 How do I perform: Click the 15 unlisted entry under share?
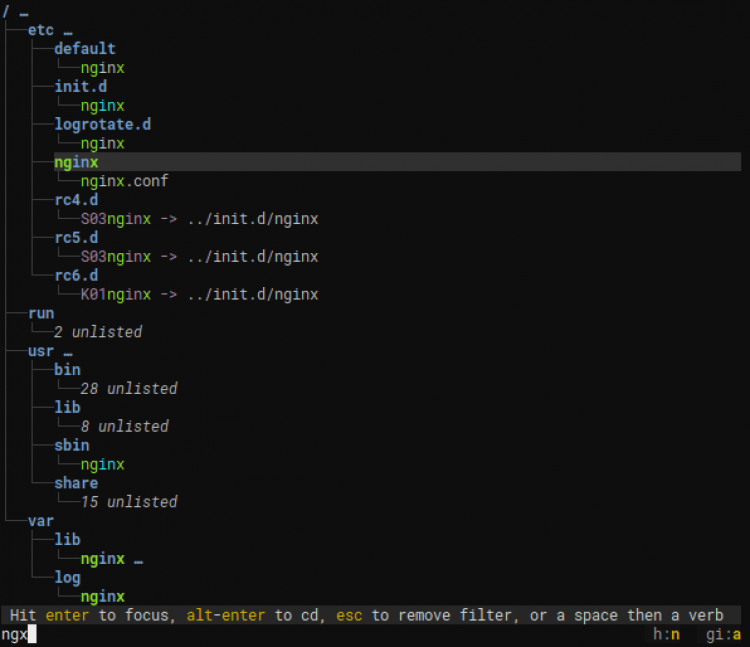pos(129,502)
